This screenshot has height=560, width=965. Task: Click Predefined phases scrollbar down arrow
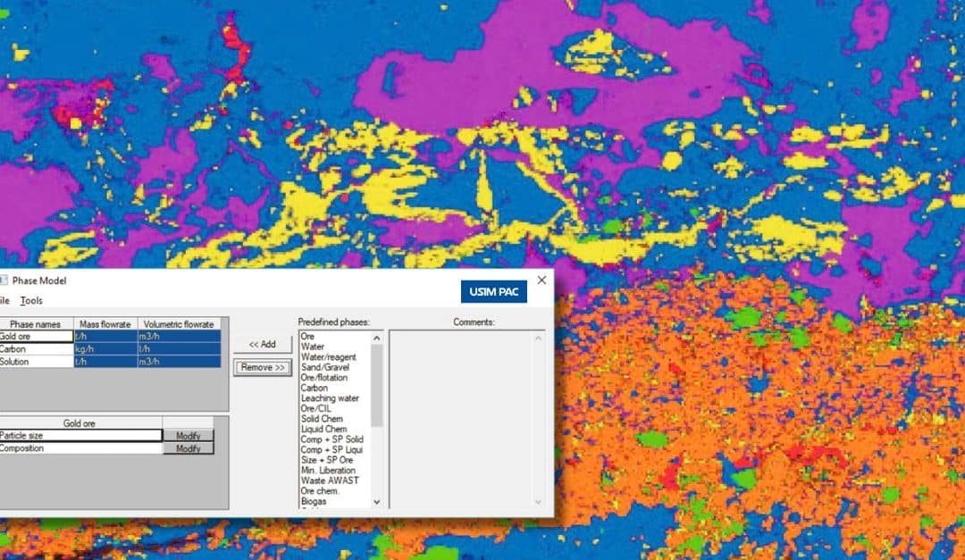pos(377,502)
